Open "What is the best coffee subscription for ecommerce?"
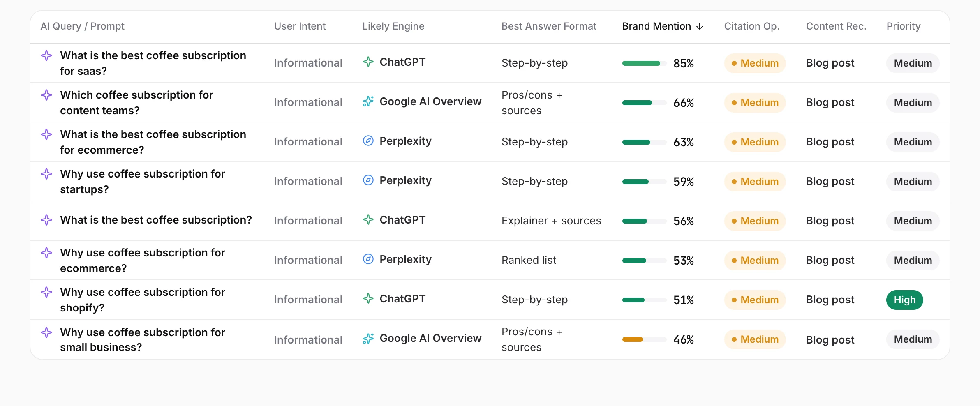Image resolution: width=980 pixels, height=406 pixels. pos(153,142)
